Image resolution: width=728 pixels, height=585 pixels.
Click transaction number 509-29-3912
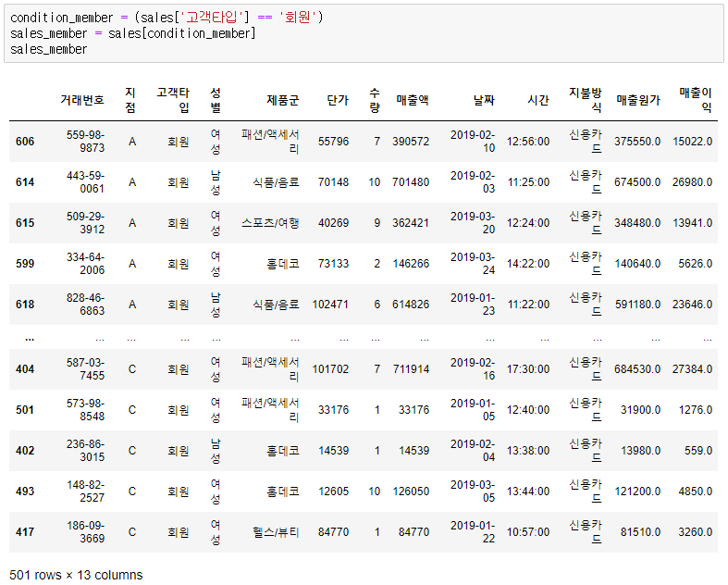[85, 223]
